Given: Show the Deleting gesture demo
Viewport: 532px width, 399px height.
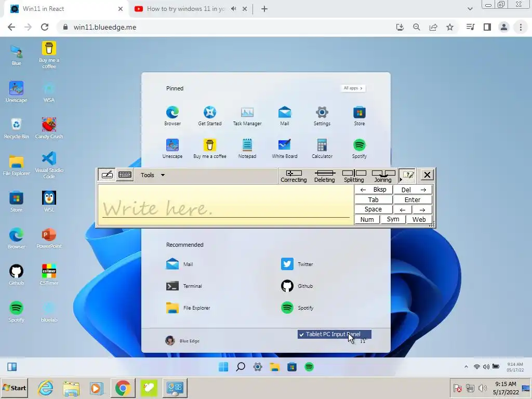Looking at the screenshot, I should tap(325, 176).
